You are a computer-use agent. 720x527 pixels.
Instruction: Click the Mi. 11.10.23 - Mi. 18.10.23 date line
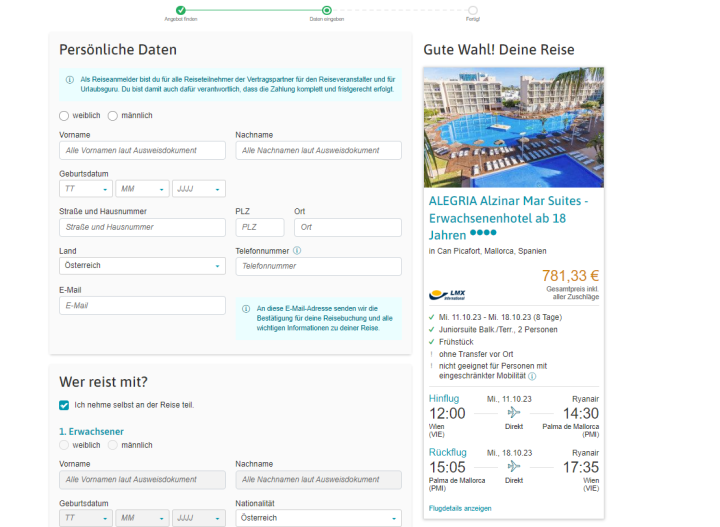[x=500, y=317]
